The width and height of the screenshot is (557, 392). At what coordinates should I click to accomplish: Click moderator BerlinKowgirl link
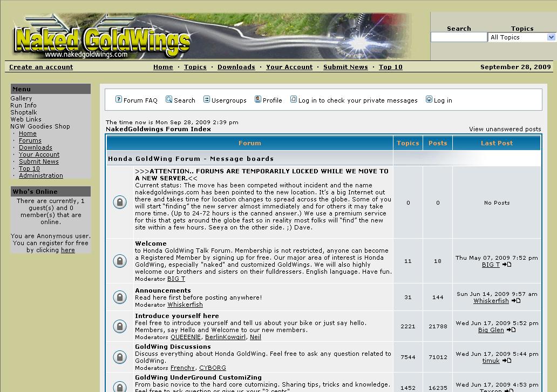click(x=225, y=337)
